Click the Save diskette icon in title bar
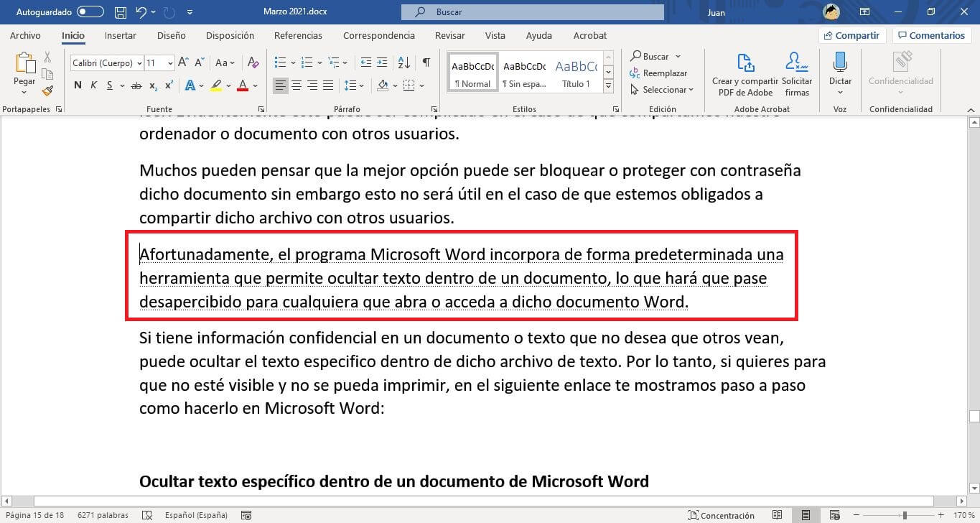The image size is (980, 523). [x=121, y=12]
